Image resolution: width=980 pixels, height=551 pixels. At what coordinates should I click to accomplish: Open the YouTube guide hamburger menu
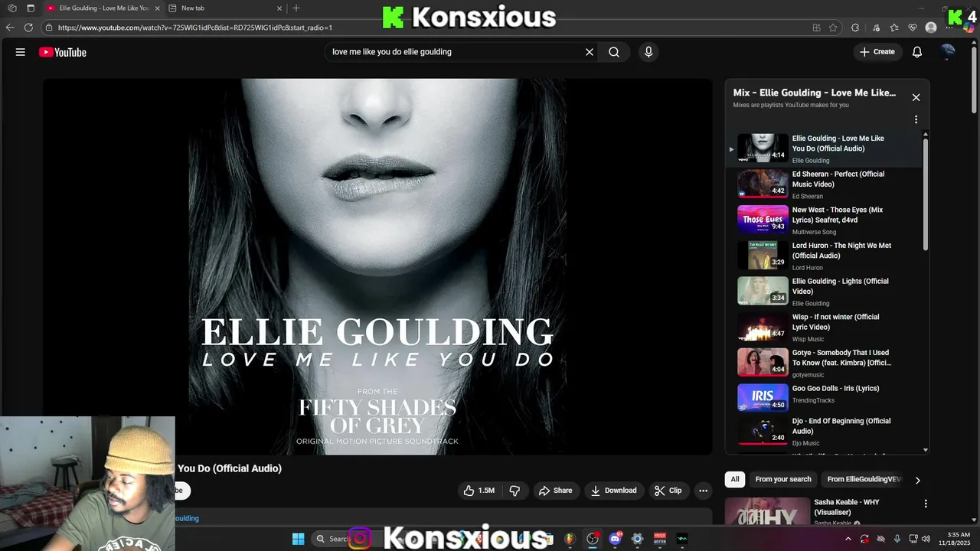[x=21, y=52]
